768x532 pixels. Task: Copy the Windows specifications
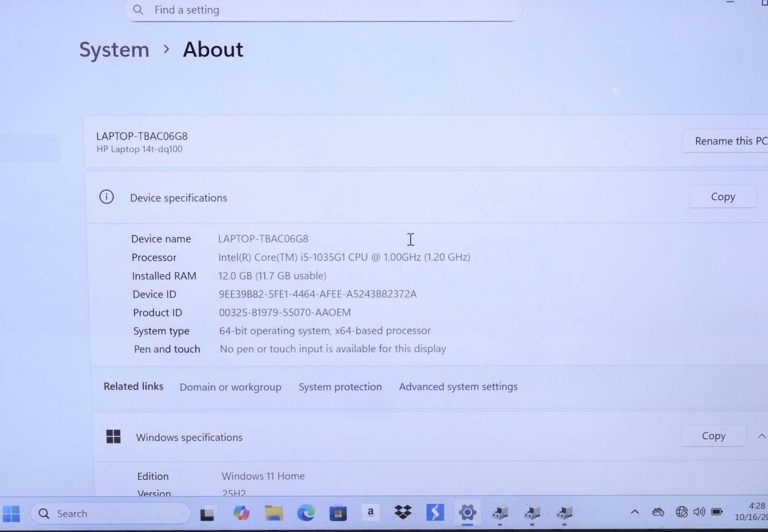click(x=713, y=436)
